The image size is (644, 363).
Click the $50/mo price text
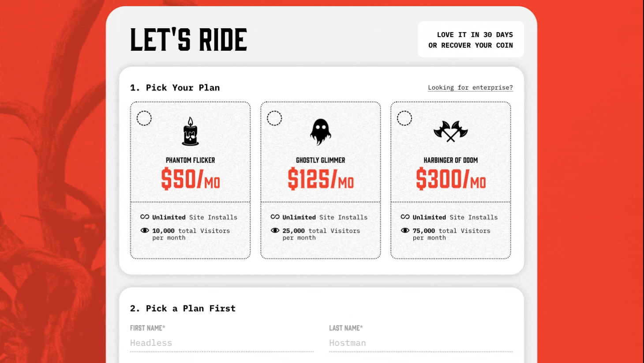(191, 179)
